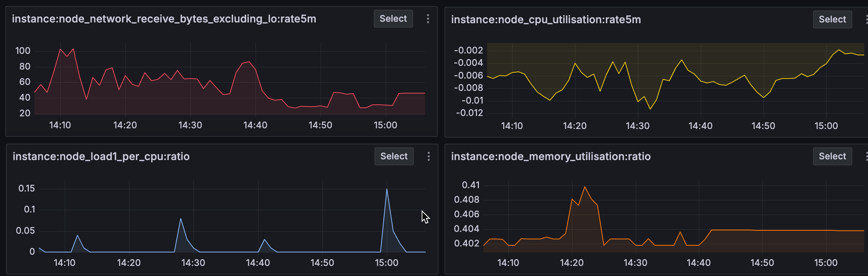The height and width of the screenshot is (276, 868).
Task: Click the node_network_receive_bytes_excluding_lo panel title
Action: coord(164,19)
